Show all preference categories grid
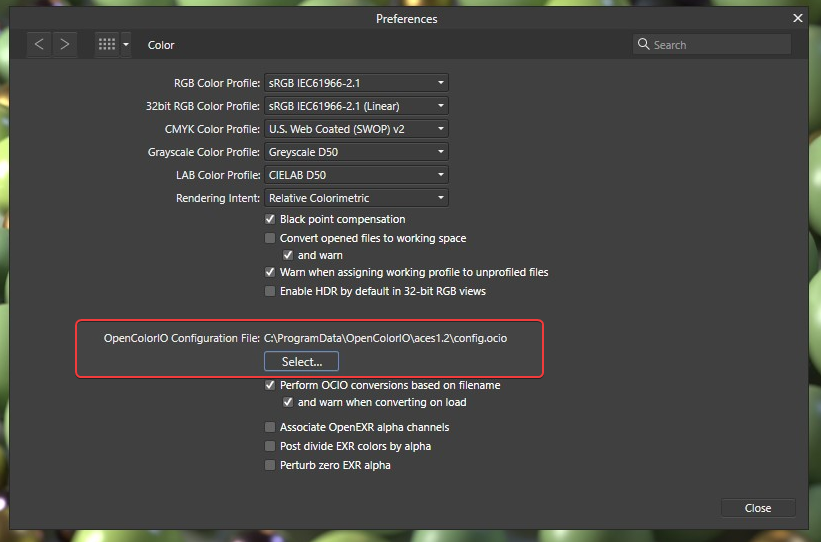821x542 pixels. click(107, 45)
